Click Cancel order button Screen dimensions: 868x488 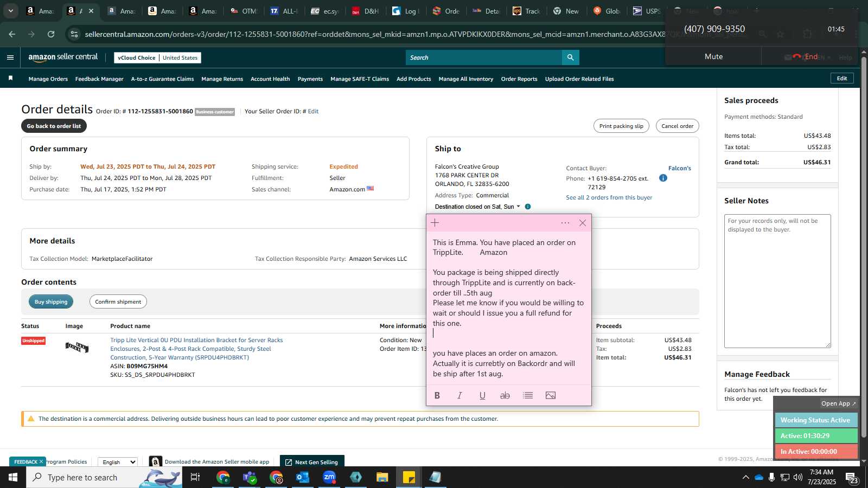[677, 126]
